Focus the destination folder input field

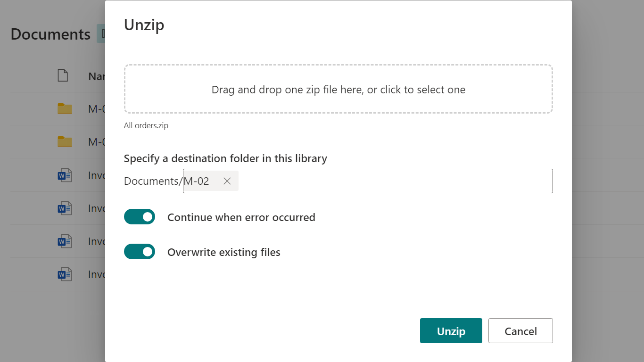click(x=394, y=181)
